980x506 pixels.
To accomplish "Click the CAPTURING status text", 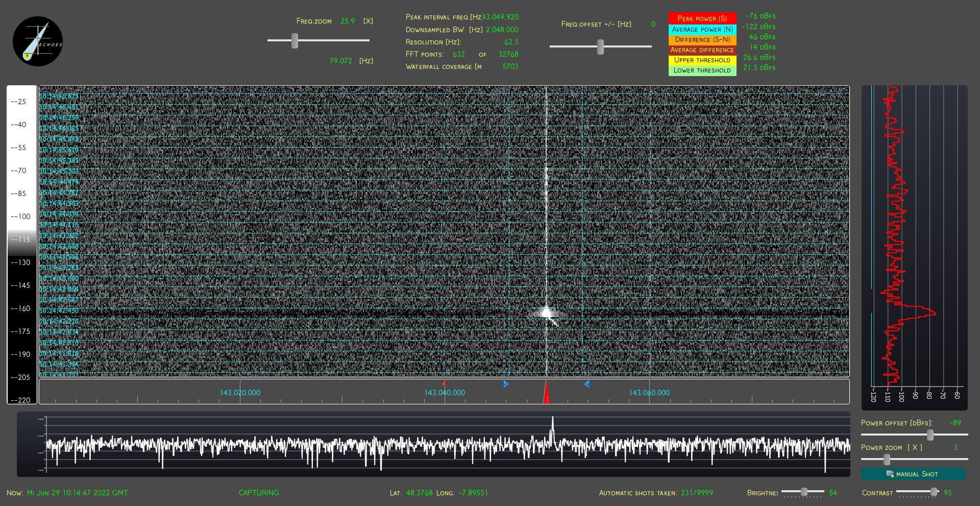I will [x=259, y=493].
